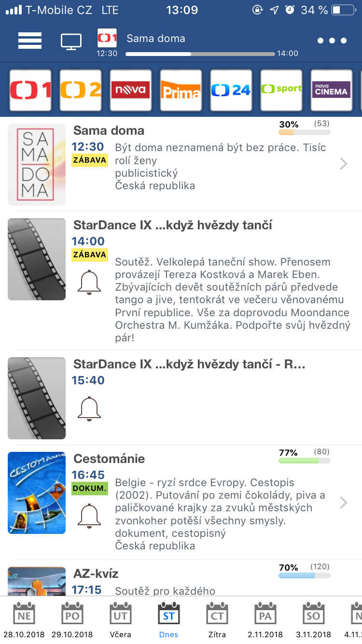
Task: Open the Cestománie thumbnail image
Action: (x=37, y=493)
